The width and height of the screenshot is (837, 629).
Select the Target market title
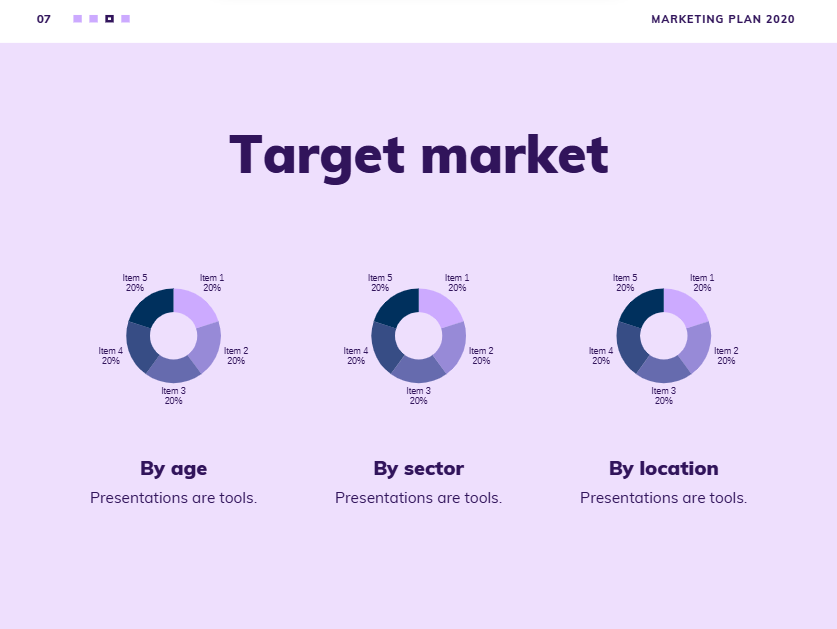coord(418,156)
